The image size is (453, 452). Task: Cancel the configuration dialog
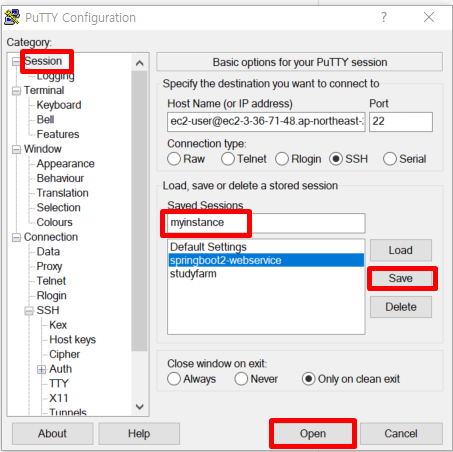tap(401, 434)
